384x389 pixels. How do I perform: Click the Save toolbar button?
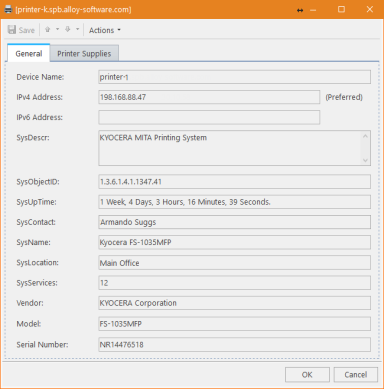[x=21, y=30]
